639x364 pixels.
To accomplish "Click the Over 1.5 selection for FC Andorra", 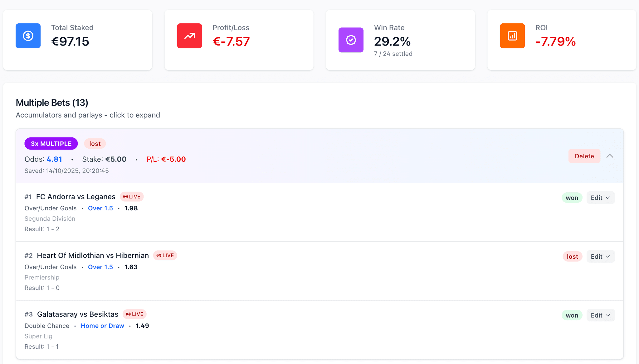I will coord(100,208).
